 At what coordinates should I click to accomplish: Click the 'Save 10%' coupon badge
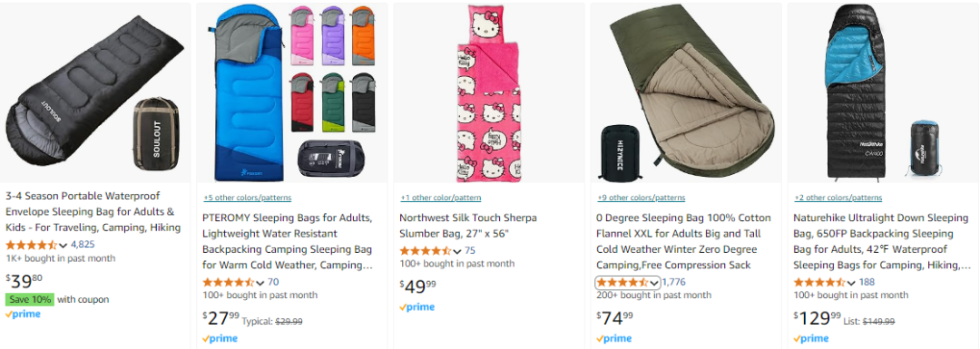pos(30,299)
